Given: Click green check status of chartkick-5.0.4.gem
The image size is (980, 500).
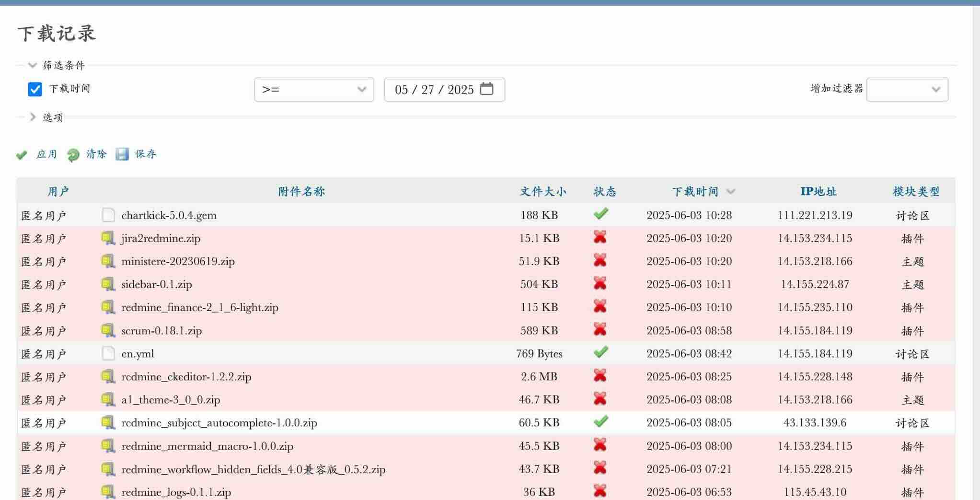Looking at the screenshot, I should point(600,214).
